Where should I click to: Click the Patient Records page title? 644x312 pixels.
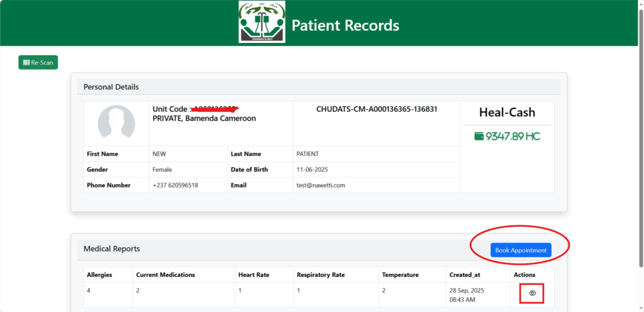(345, 25)
